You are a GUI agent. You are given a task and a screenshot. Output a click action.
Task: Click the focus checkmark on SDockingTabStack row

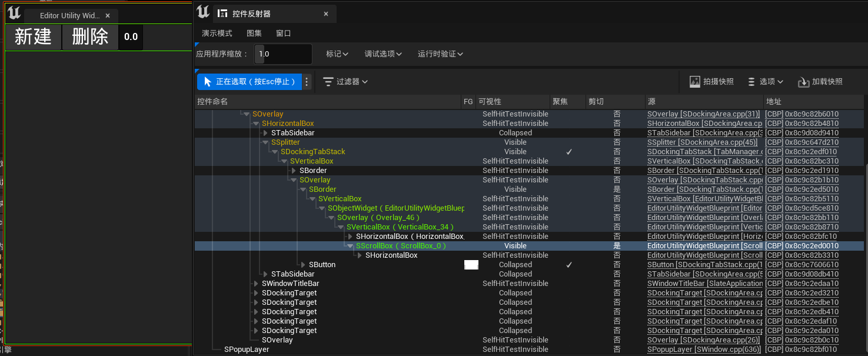coord(569,152)
